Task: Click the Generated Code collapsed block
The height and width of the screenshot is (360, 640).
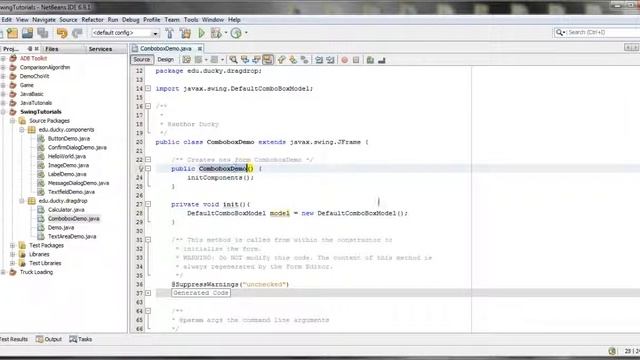Action: point(200,293)
